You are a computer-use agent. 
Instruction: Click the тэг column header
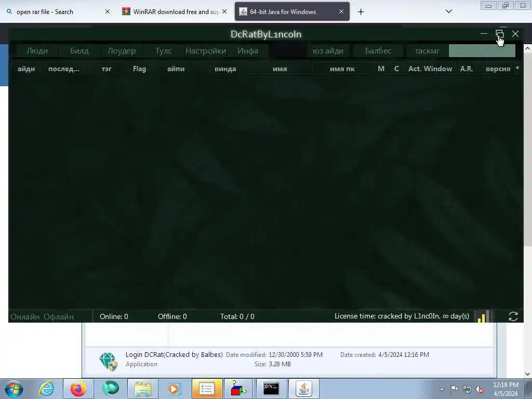(107, 69)
